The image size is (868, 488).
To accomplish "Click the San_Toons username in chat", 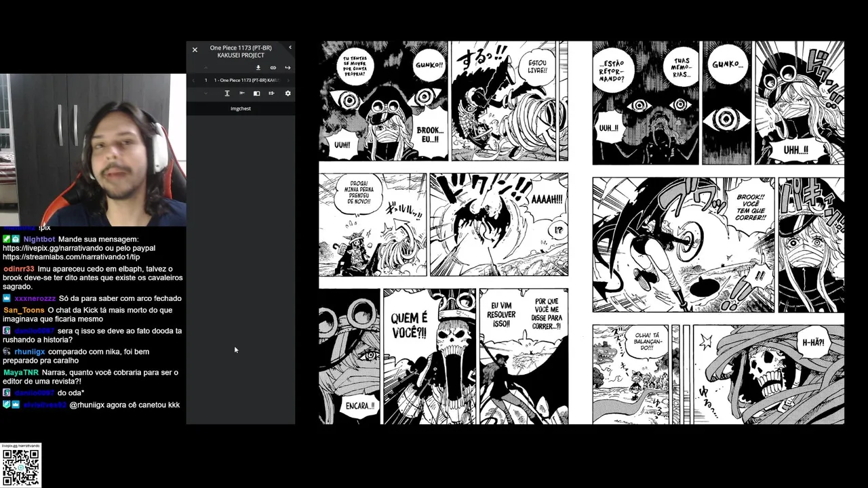I will pyautogui.click(x=24, y=310).
